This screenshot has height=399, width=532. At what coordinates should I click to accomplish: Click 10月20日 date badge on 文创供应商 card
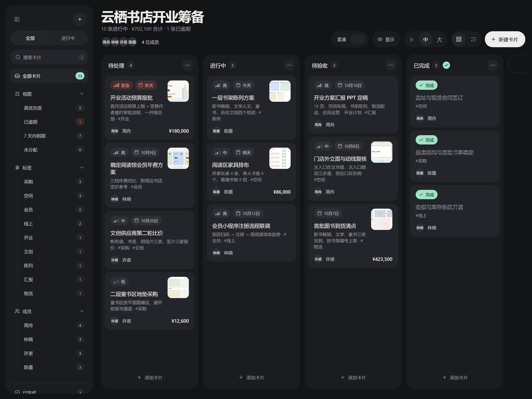146,221
